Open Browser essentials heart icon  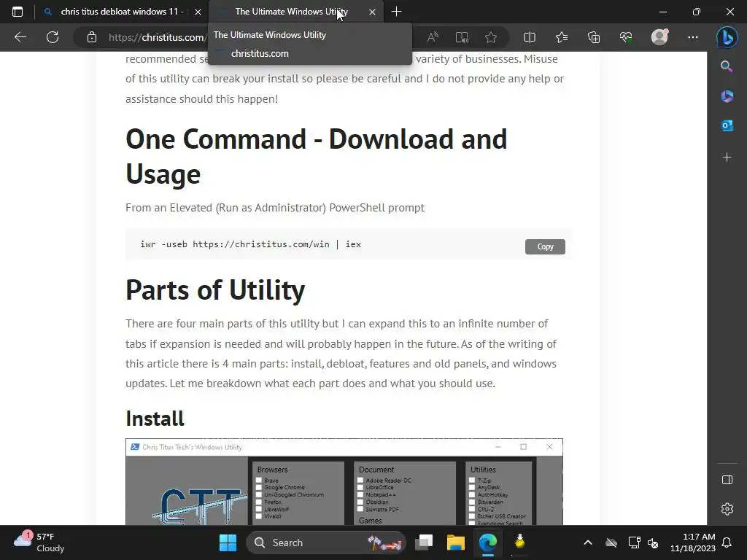pos(626,37)
